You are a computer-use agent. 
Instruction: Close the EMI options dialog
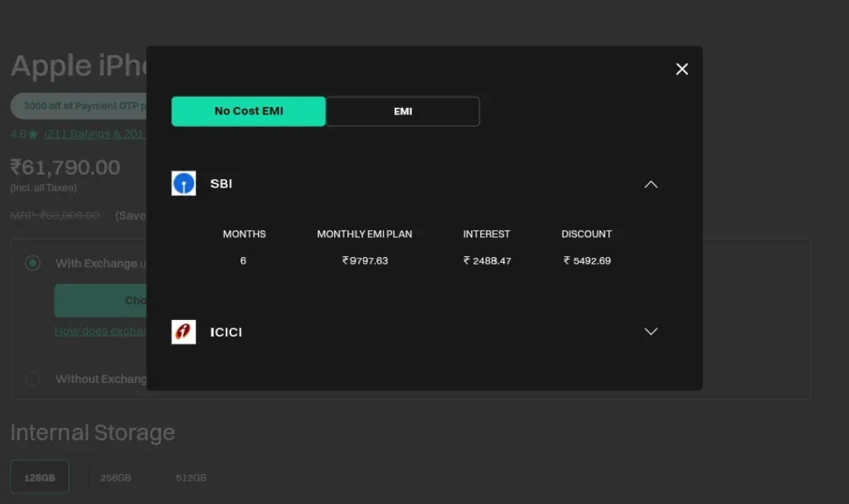pyautogui.click(x=682, y=69)
